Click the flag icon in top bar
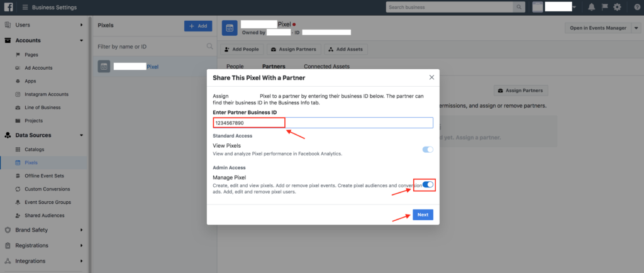This screenshot has height=273, width=644. (x=604, y=7)
